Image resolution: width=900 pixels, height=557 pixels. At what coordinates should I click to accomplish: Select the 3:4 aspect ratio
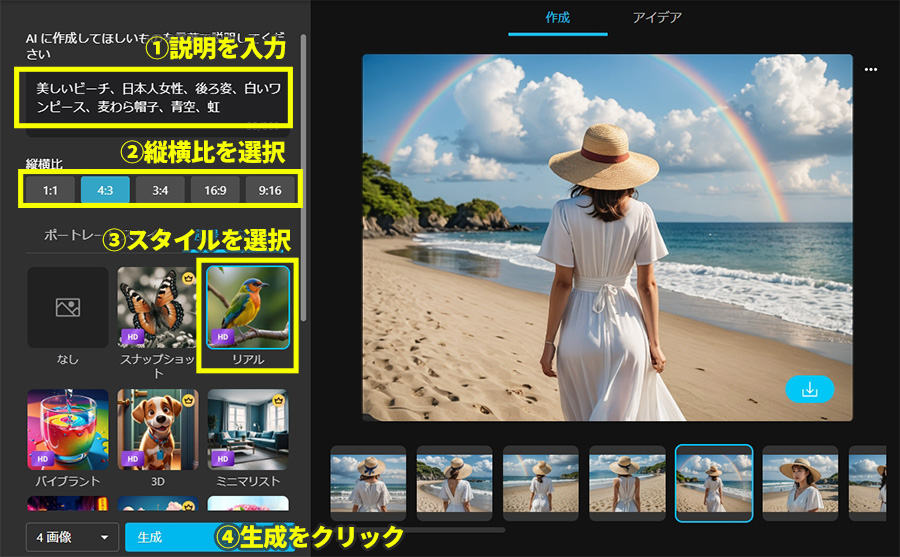160,190
